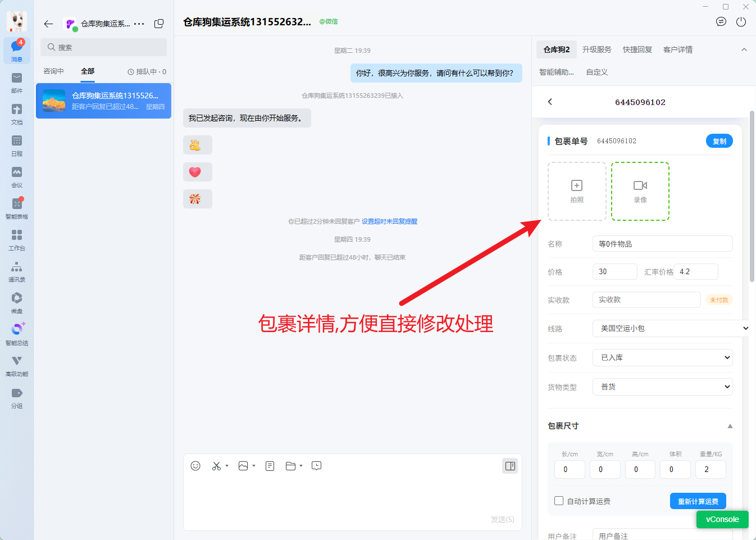756x540 pixels.
Task: Open the 智能表格 smart sheet icon
Action: [x=17, y=208]
